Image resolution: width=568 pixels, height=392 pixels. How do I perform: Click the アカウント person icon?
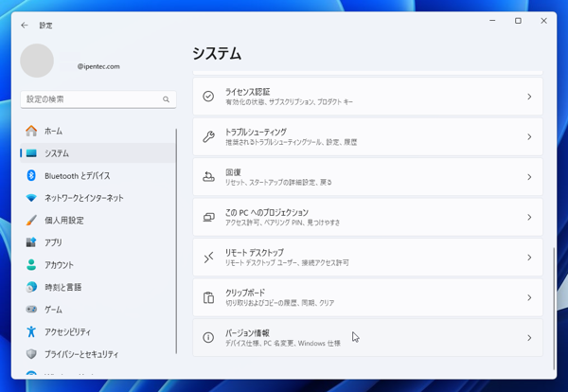[x=31, y=264]
